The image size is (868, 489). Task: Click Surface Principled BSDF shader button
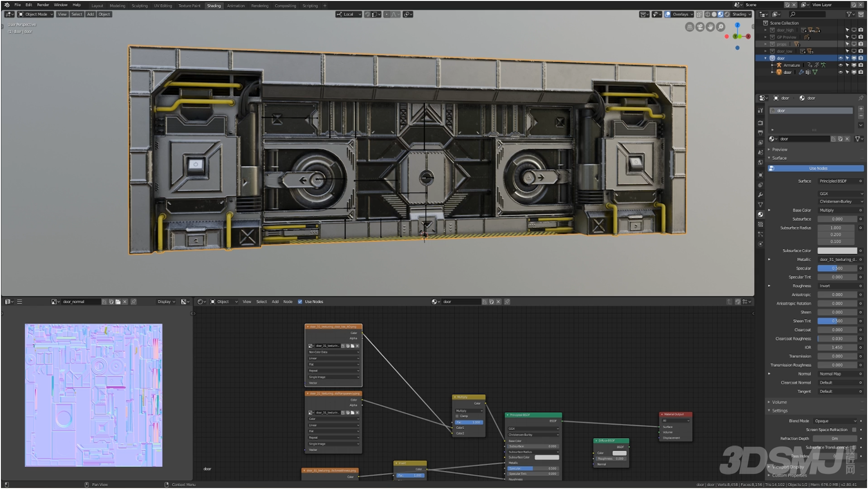837,181
